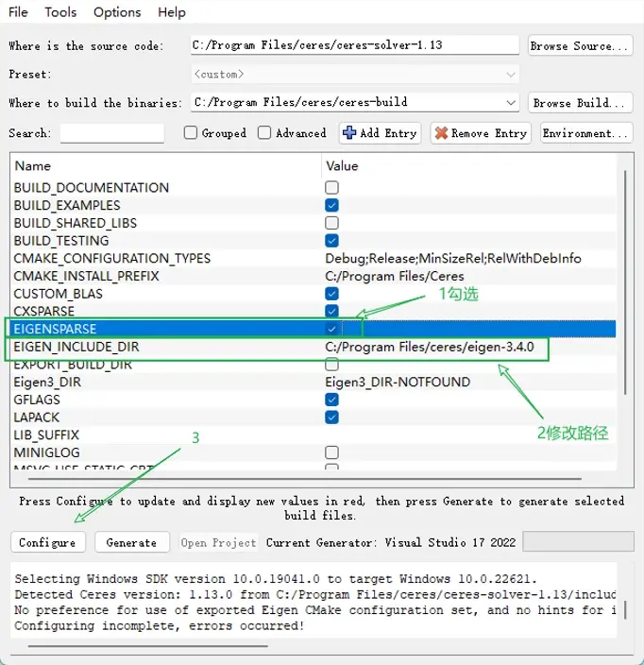The width and height of the screenshot is (644, 665).
Task: Click the red X Remove Entry icon
Action: coord(441,133)
